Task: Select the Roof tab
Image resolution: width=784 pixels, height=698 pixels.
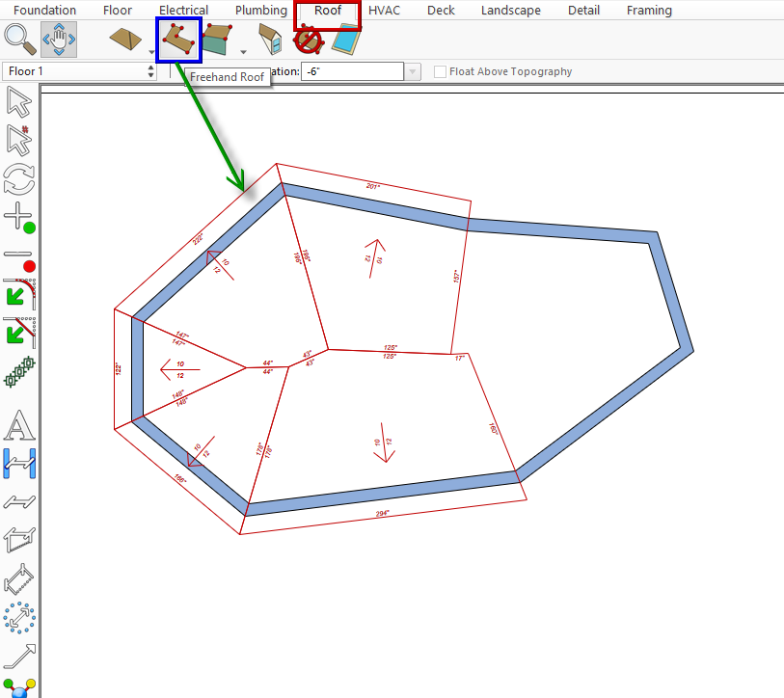Action: click(328, 10)
